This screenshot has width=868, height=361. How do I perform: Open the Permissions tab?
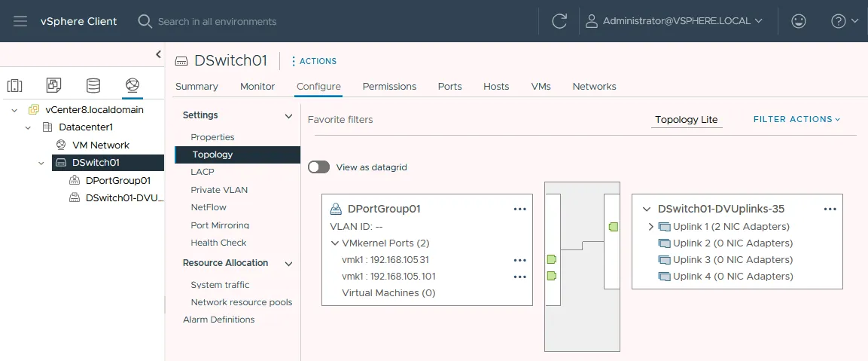tap(389, 87)
